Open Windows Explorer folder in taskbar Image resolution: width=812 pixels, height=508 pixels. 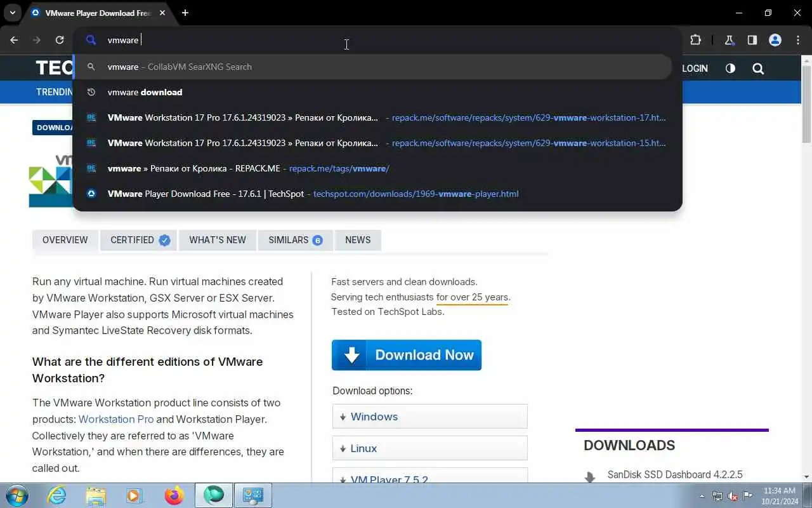click(96, 495)
